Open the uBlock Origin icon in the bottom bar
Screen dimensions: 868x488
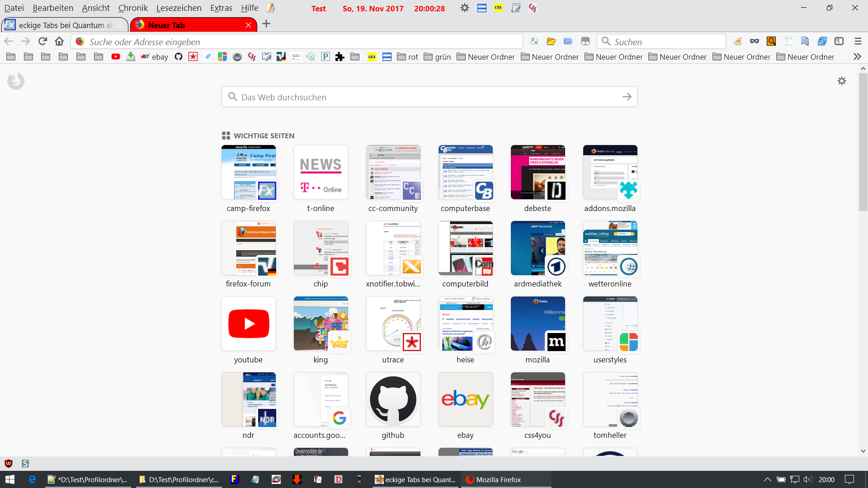pyautogui.click(x=9, y=464)
